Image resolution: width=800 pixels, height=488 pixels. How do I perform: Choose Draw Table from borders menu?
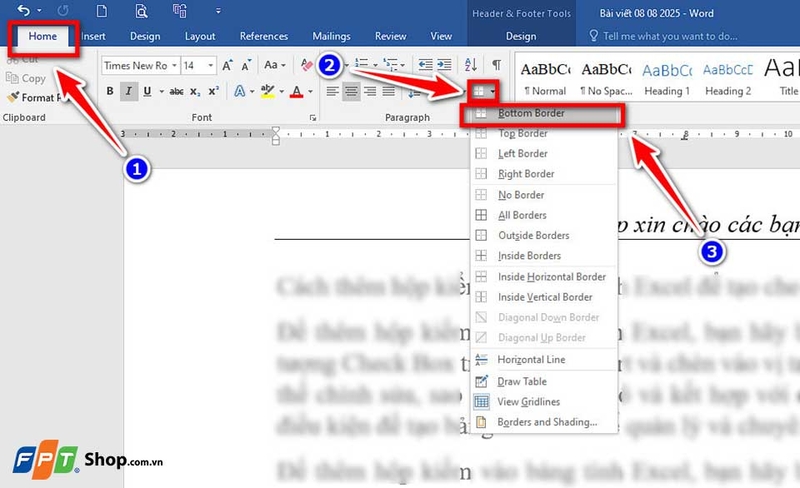[544, 381]
